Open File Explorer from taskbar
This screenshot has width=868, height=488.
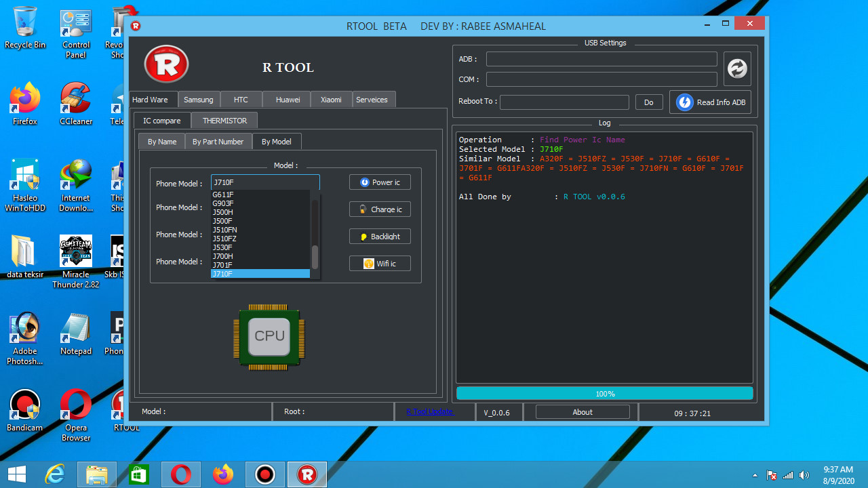[x=97, y=474]
